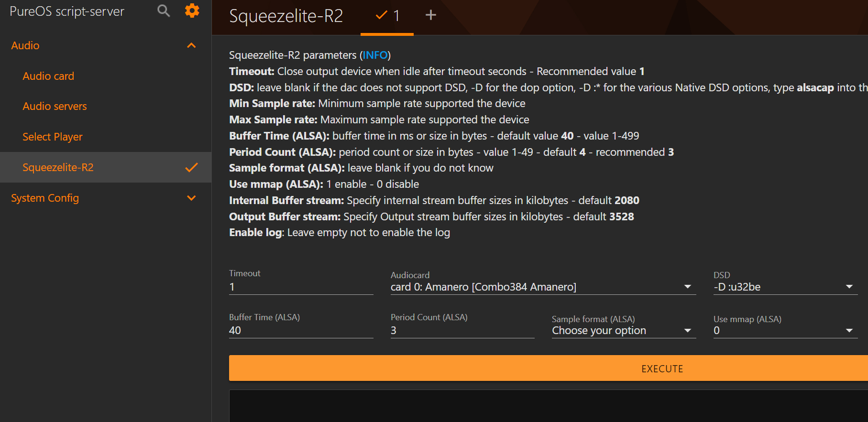Click the 'Sample format (ALSA):' description line
868x422 pixels.
pyautogui.click(x=361, y=168)
